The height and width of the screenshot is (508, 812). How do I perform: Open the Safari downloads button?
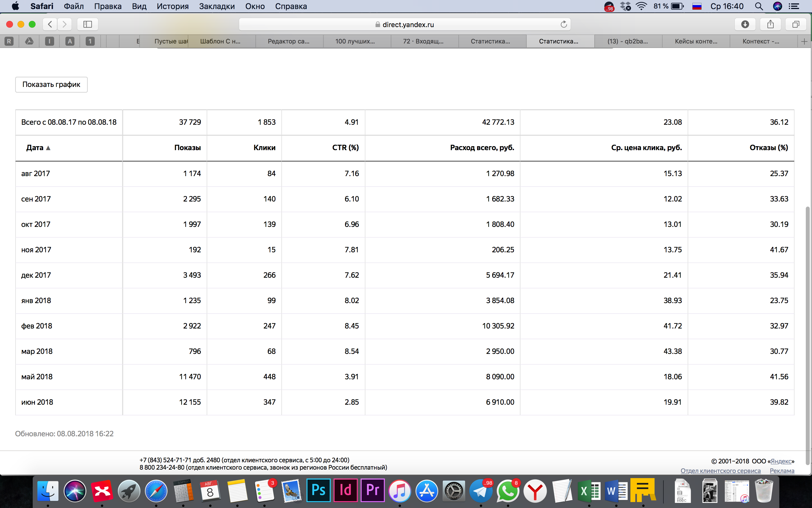pyautogui.click(x=745, y=24)
